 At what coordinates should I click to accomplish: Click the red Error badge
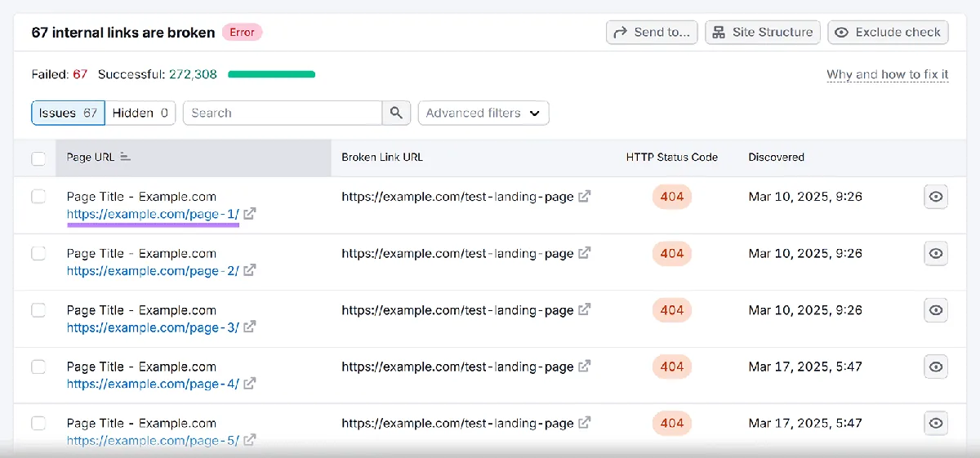pos(242,32)
